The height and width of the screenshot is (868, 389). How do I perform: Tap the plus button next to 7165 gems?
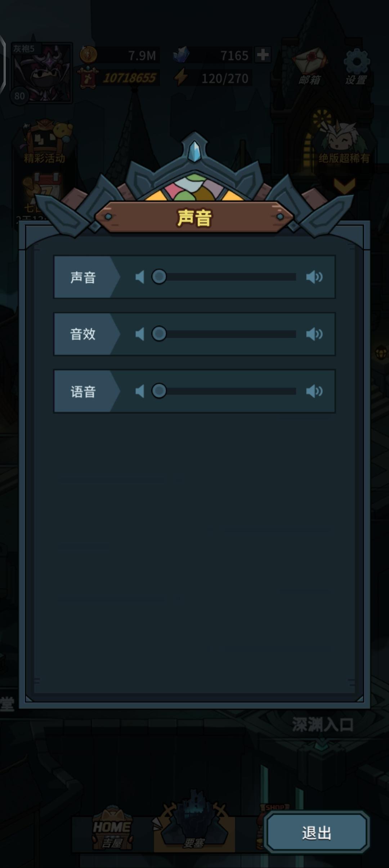[x=263, y=55]
